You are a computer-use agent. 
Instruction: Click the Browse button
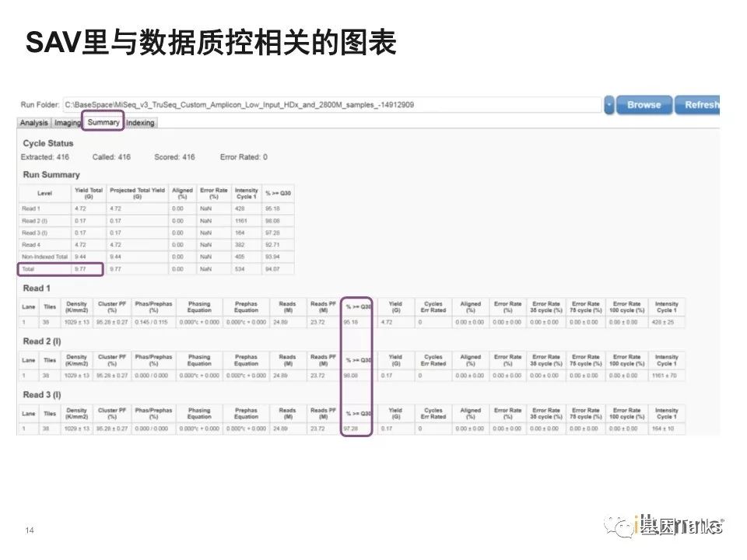click(x=644, y=105)
